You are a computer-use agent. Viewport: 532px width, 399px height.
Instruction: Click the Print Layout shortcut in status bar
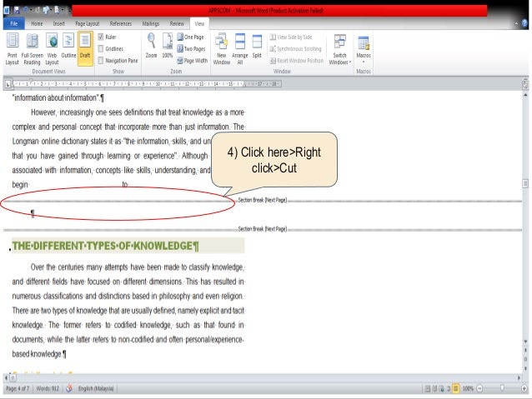pyautogui.click(x=428, y=388)
